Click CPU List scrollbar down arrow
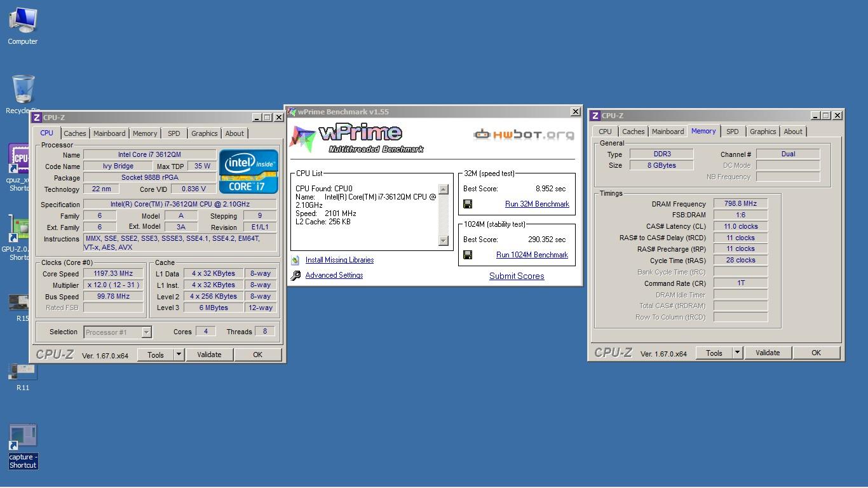 [x=444, y=241]
